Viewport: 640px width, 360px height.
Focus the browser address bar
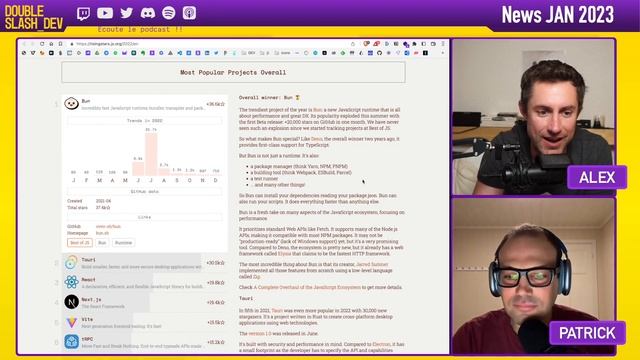click(208, 44)
